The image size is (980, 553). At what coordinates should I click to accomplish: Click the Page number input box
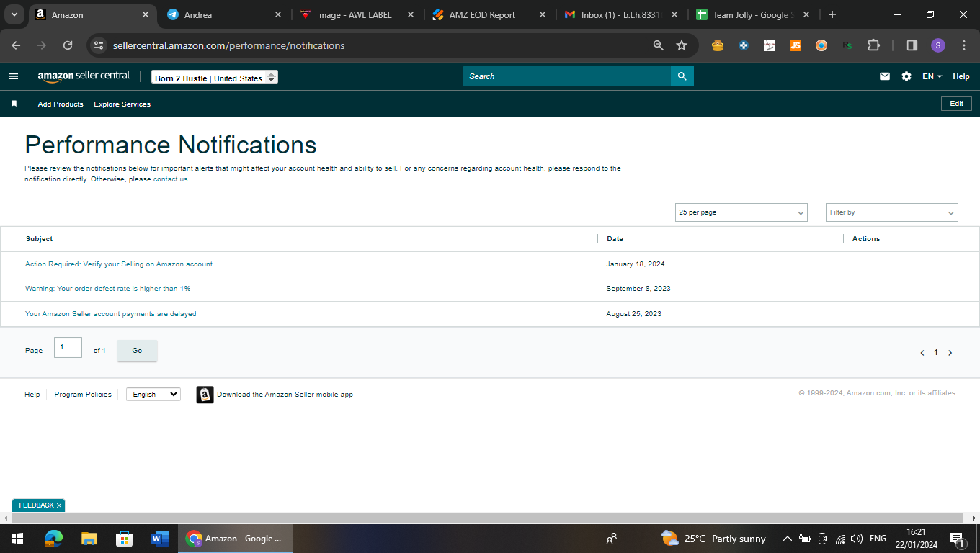tap(68, 347)
